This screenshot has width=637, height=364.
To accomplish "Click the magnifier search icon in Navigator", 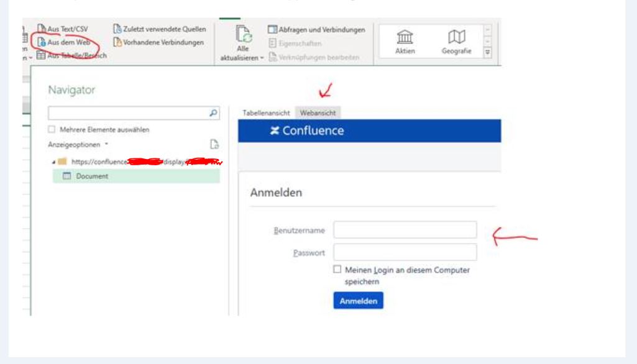I will pos(213,113).
